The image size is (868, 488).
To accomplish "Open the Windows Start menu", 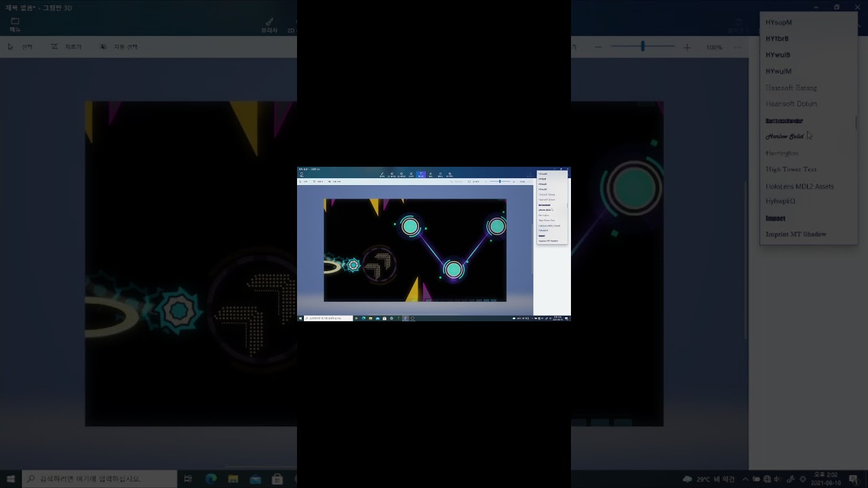I will pos(300,319).
